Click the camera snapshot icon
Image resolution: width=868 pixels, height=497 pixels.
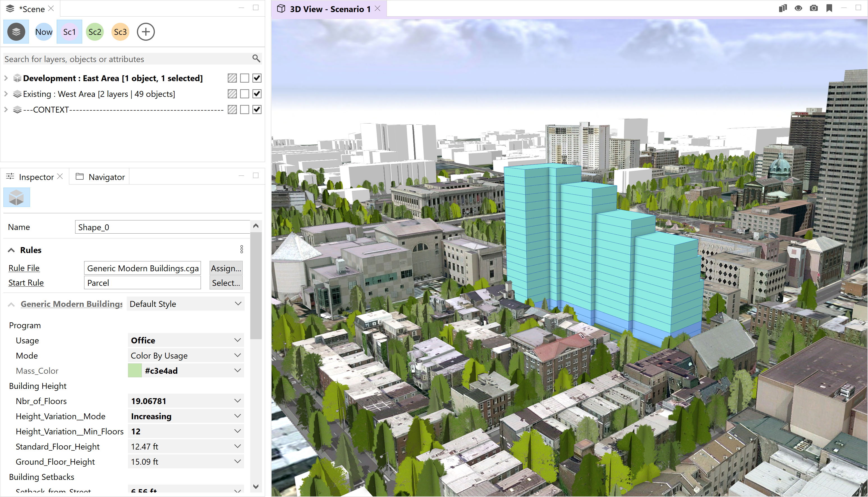[813, 8]
